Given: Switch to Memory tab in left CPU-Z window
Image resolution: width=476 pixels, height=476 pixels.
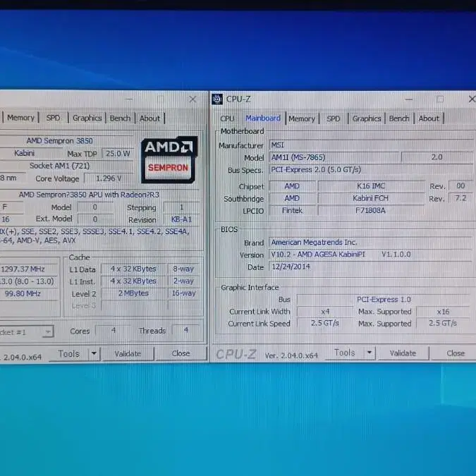Looking at the screenshot, I should click(20, 118).
